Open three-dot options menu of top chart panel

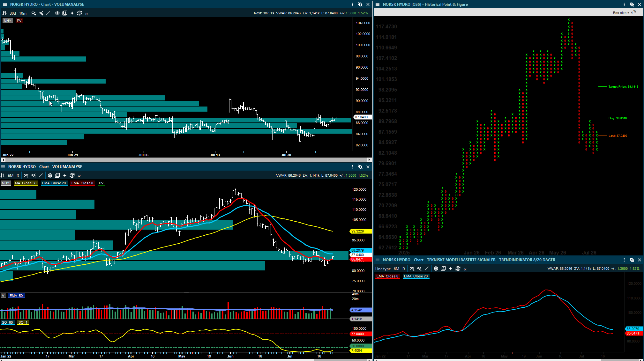(353, 4)
